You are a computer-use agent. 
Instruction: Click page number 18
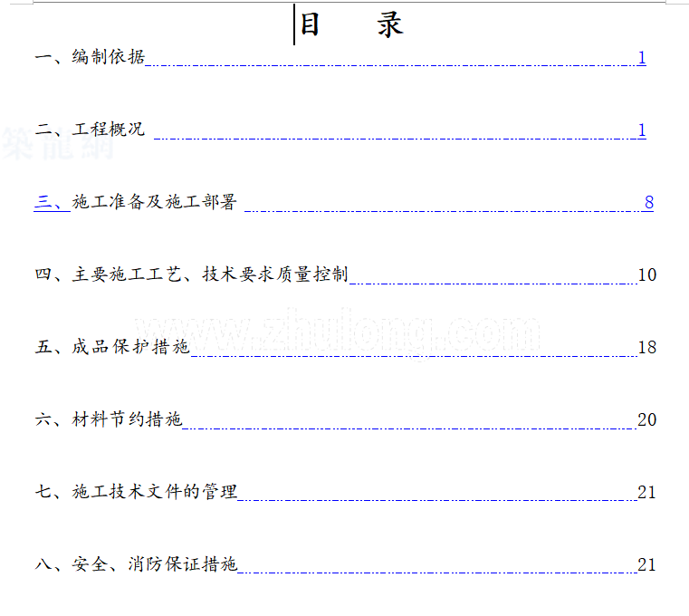[646, 347]
